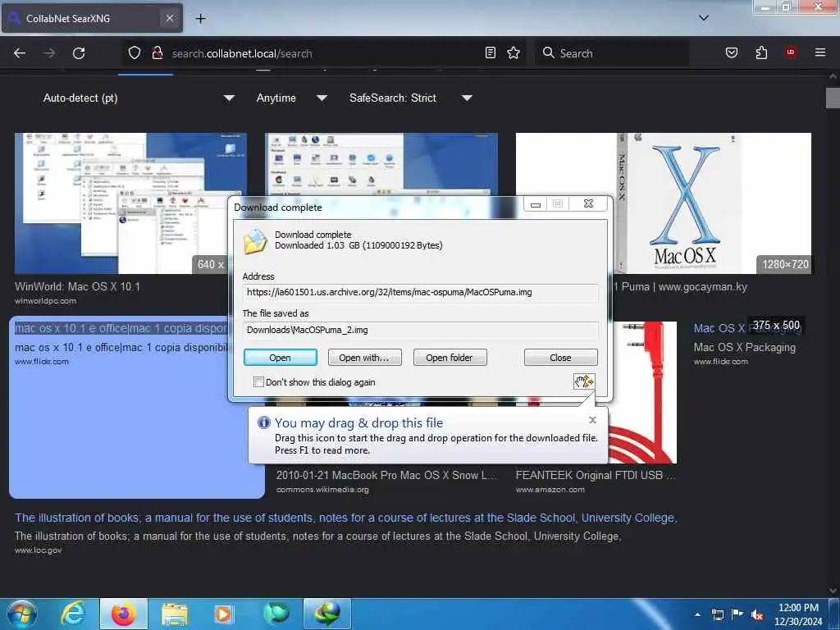Screen dimensions: 840x630
Task: Close the CollabNet SearXNG tab
Action: pos(169,18)
